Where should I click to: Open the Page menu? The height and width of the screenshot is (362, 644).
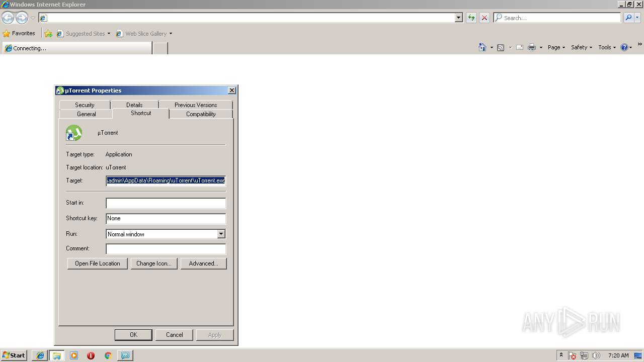point(556,47)
